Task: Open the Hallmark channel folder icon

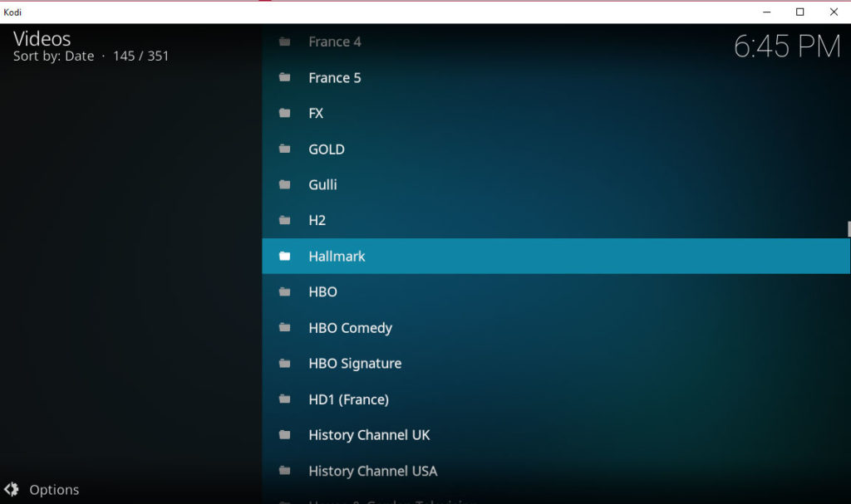Action: (x=284, y=256)
